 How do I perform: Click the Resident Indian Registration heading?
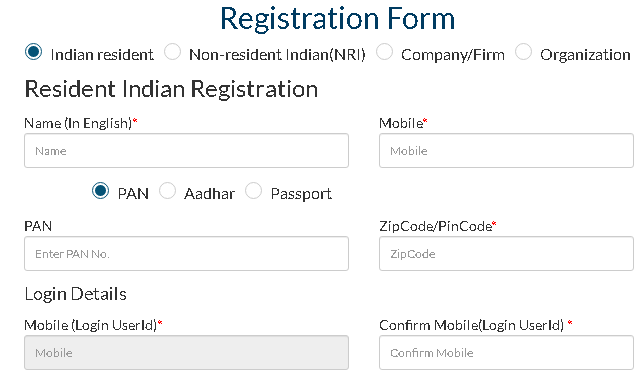tap(171, 89)
